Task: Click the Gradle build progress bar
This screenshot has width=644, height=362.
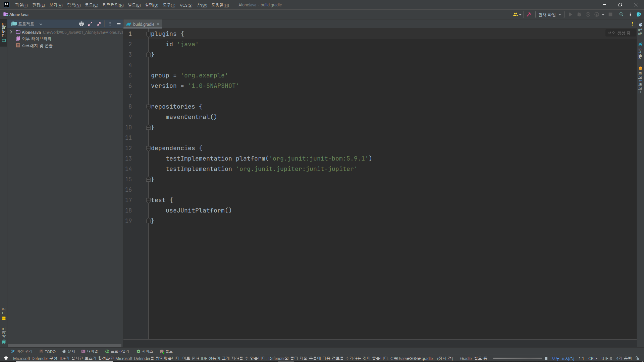Action: click(x=517, y=358)
